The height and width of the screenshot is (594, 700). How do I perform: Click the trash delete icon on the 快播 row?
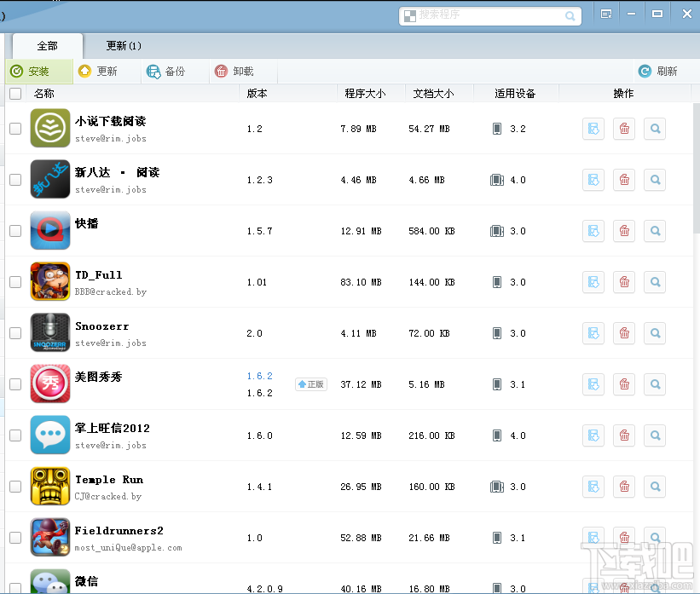click(x=624, y=231)
